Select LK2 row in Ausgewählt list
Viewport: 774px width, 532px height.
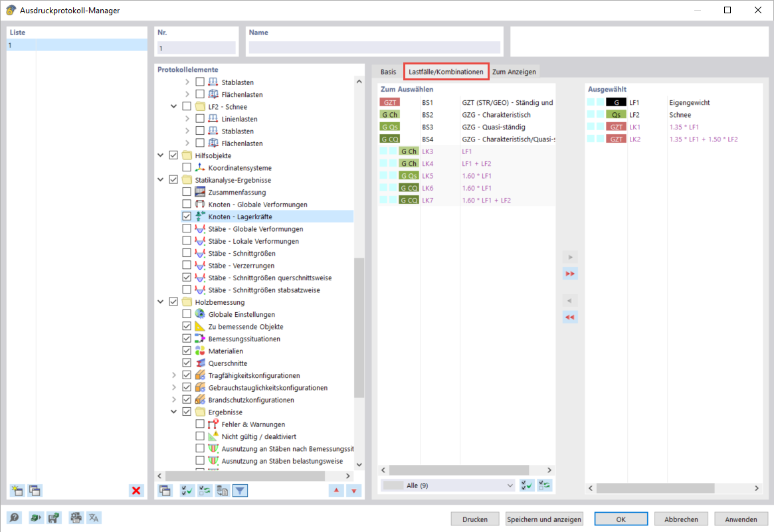[673, 139]
